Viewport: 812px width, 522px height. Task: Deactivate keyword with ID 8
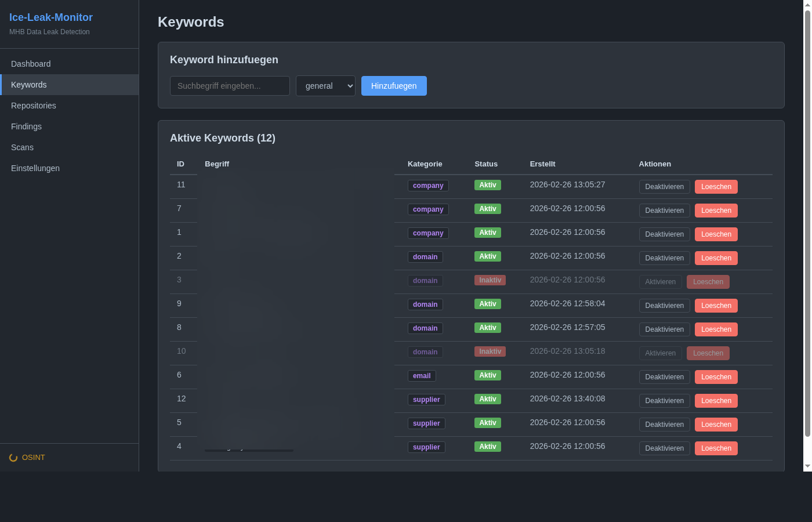[x=665, y=329]
